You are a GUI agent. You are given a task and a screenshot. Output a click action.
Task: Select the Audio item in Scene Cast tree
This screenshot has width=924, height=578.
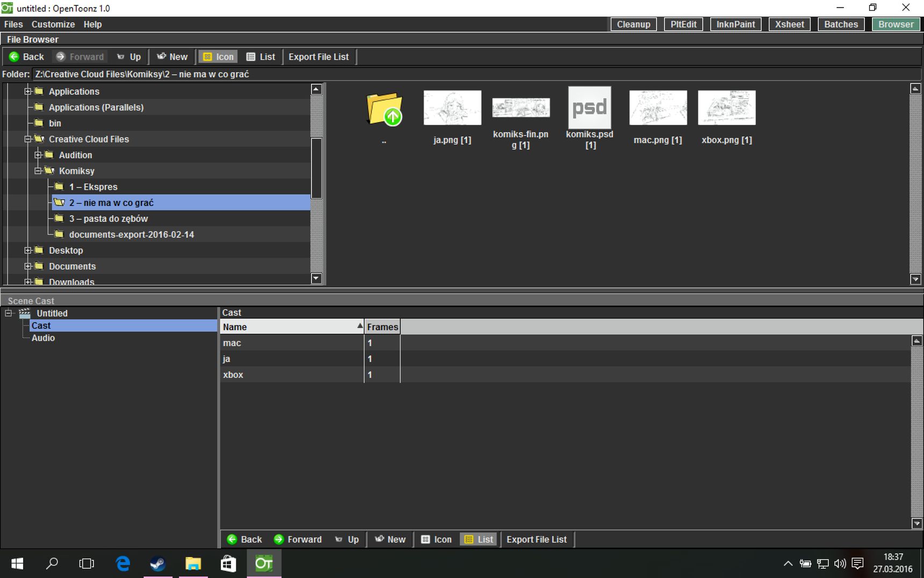pyautogui.click(x=43, y=338)
